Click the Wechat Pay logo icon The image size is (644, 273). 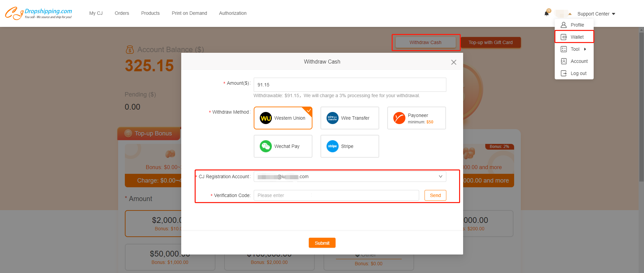tap(265, 146)
